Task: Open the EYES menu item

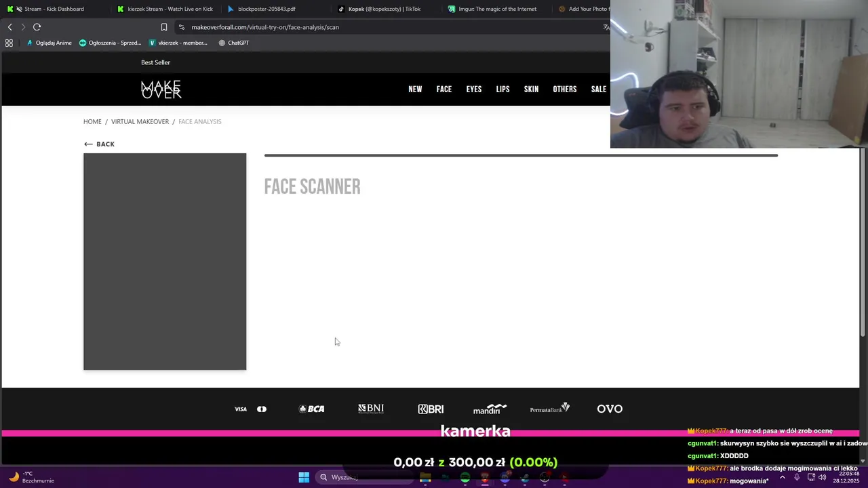Action: (x=474, y=89)
